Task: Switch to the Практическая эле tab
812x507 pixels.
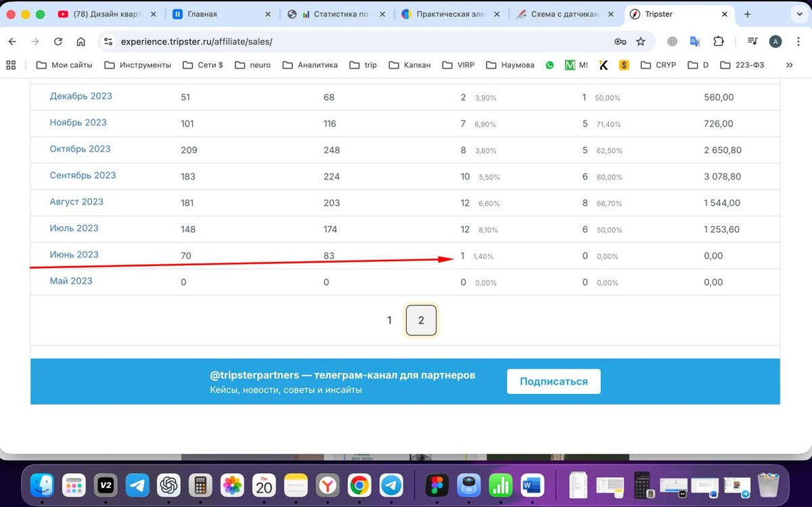Action: pyautogui.click(x=451, y=14)
